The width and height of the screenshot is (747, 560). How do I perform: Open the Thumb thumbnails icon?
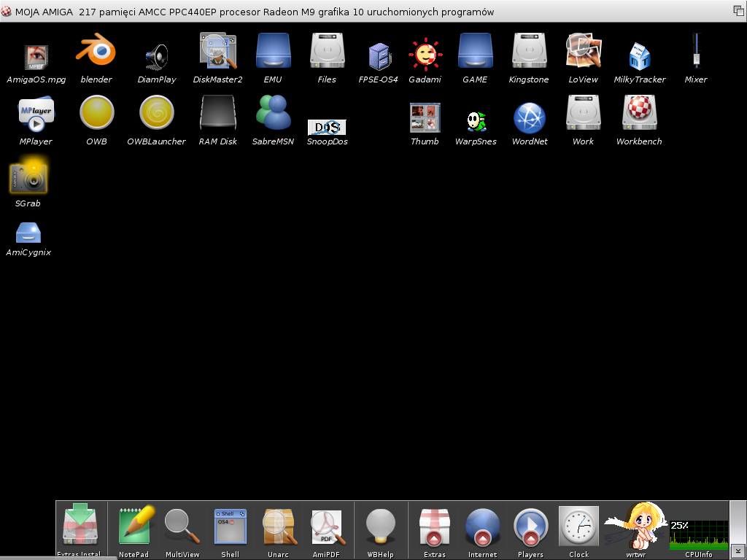click(425, 117)
